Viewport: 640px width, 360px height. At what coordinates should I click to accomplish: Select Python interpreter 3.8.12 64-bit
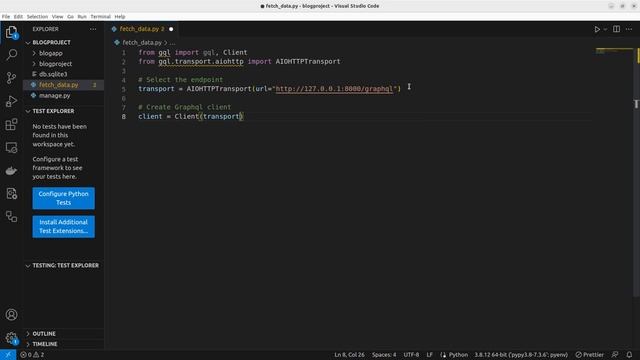(521, 355)
